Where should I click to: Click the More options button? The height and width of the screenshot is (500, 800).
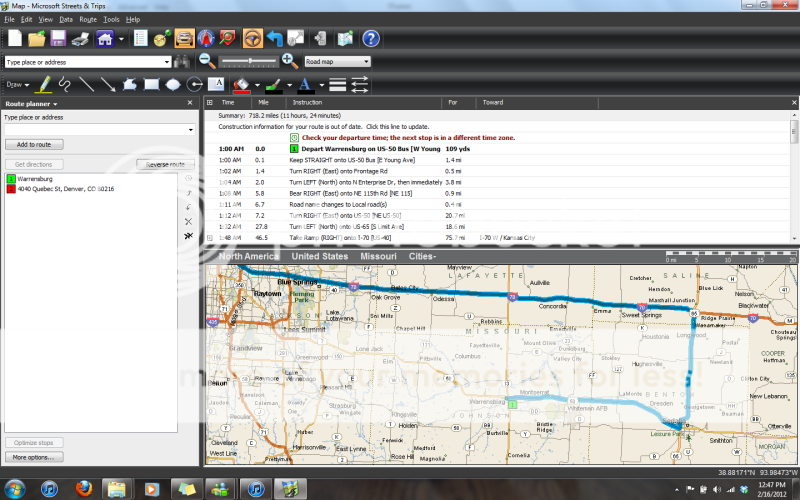pyautogui.click(x=34, y=457)
